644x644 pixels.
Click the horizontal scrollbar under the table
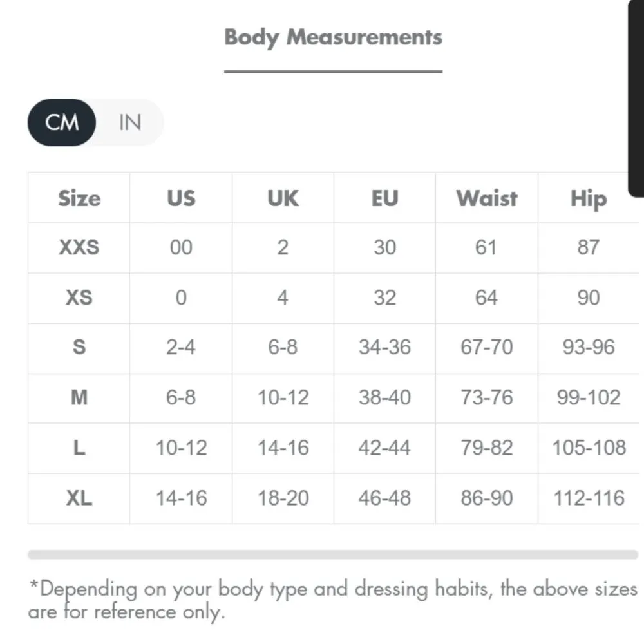coord(332,554)
